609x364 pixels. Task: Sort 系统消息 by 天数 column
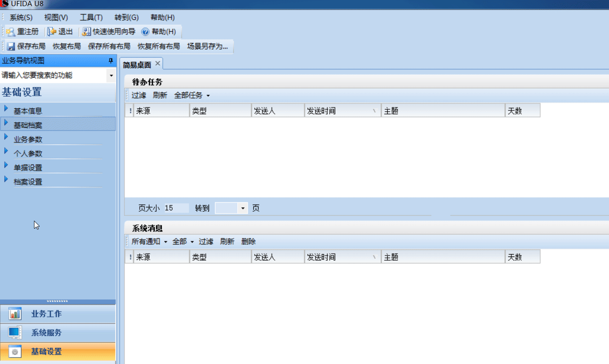point(523,257)
